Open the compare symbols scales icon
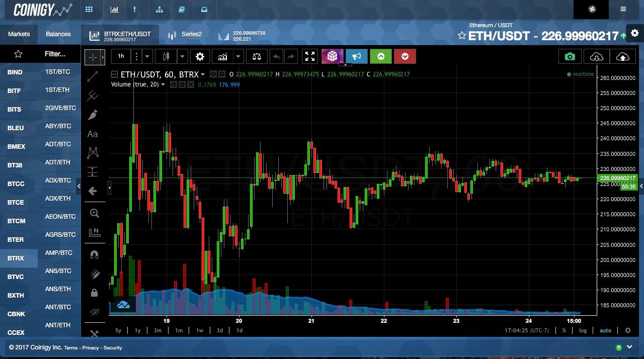This screenshot has width=644, height=359. [257, 56]
